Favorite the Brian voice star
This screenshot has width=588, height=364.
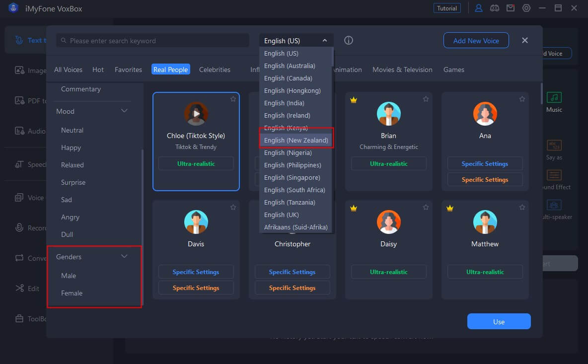coord(426,99)
